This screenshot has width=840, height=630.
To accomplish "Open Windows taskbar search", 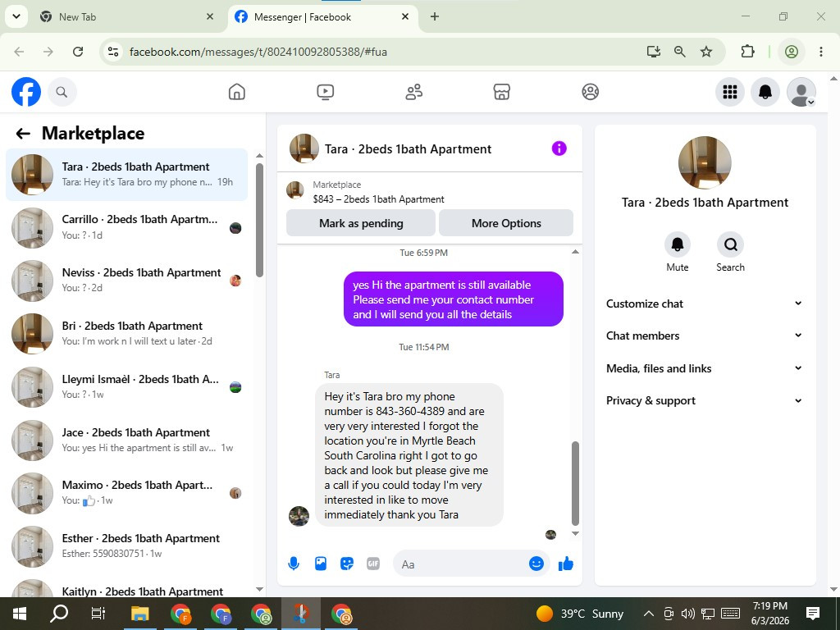I will [59, 614].
